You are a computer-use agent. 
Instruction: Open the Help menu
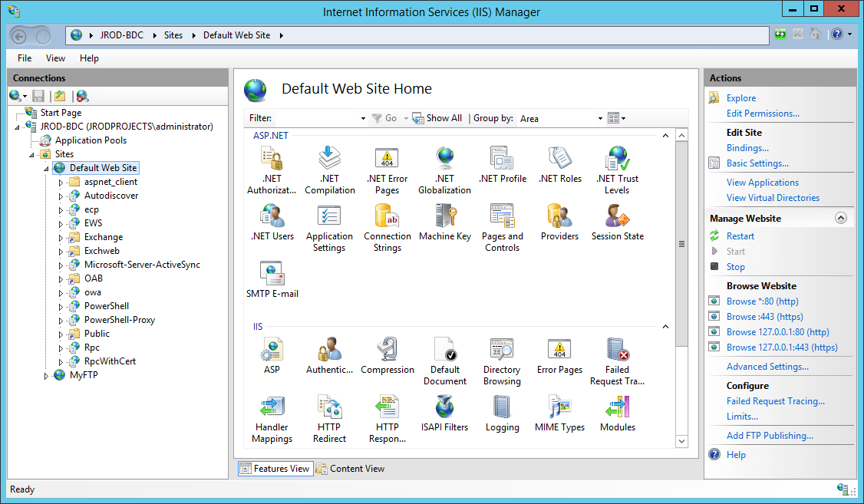click(x=89, y=58)
